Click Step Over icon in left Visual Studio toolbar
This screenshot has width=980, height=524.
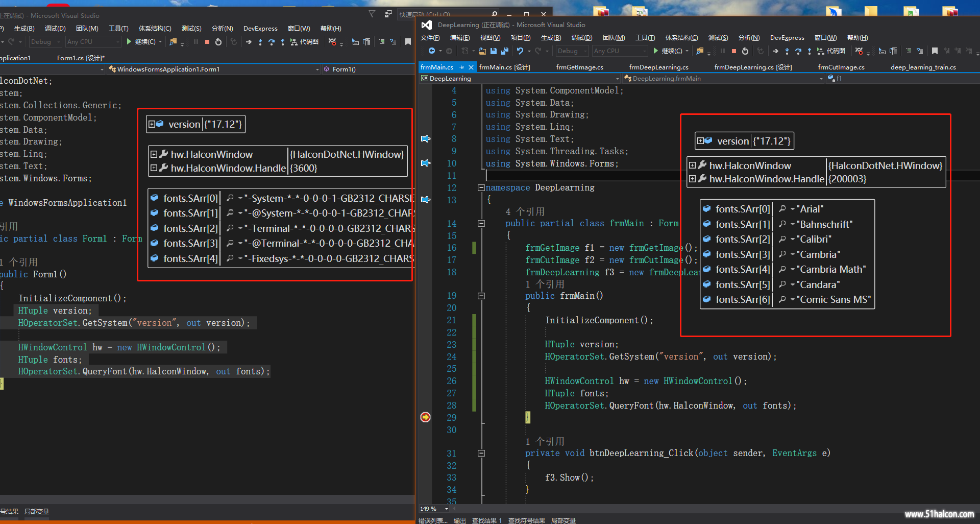point(272,42)
